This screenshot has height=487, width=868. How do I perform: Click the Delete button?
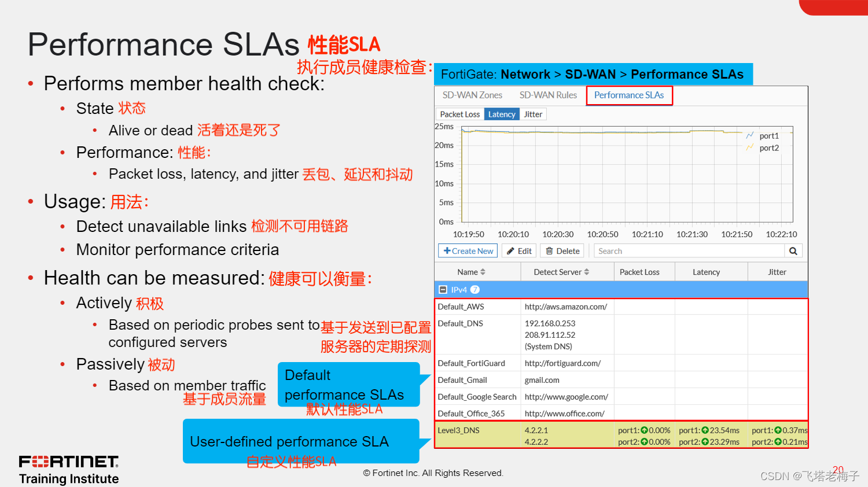(x=563, y=251)
